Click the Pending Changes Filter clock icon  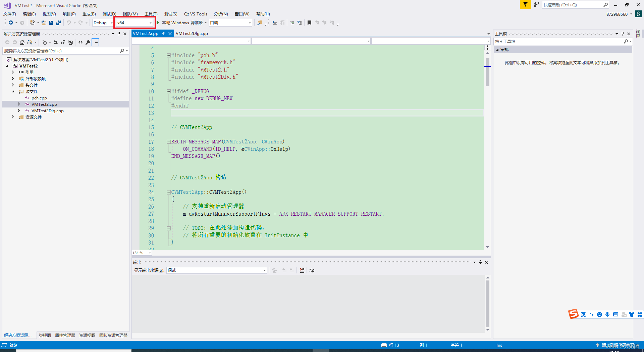point(45,42)
